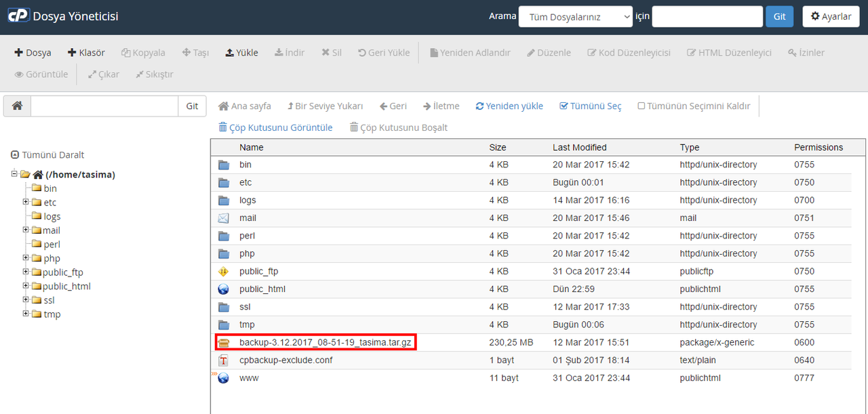Image resolution: width=868 pixels, height=414 pixels.
Task: Go to Ana sayfa home directory
Action: 244,106
